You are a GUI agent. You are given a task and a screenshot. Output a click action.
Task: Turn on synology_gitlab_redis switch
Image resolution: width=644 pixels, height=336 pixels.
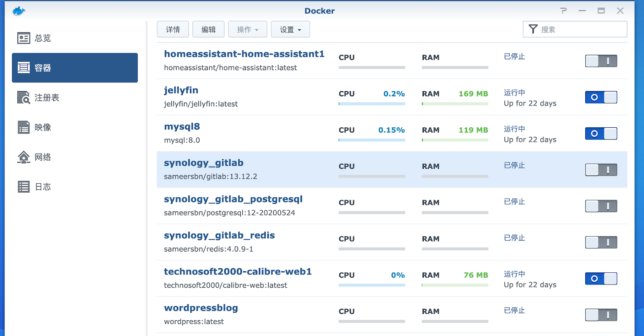point(601,243)
